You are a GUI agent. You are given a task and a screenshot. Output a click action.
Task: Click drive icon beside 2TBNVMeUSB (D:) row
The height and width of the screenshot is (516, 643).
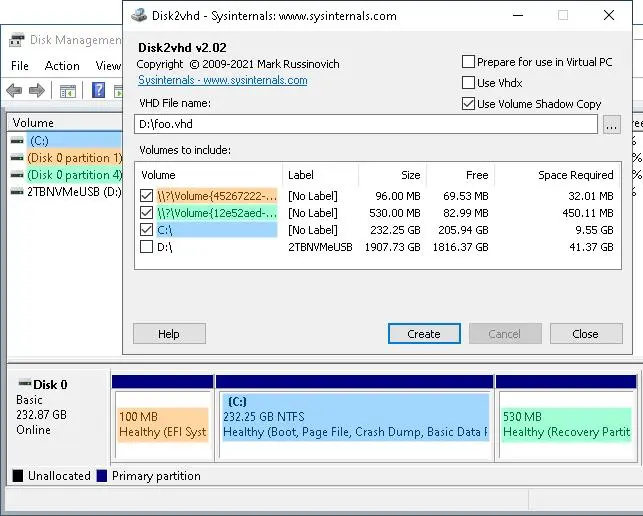17,192
